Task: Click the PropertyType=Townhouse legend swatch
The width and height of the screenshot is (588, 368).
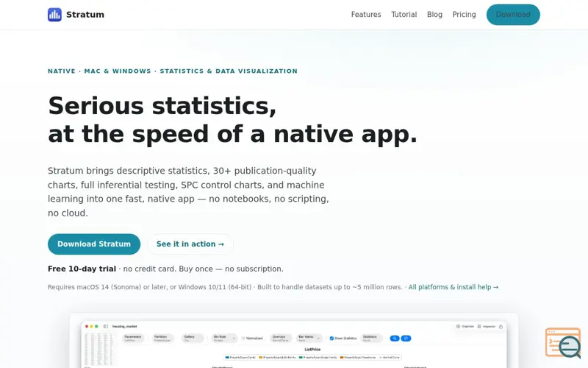Action: point(342,357)
